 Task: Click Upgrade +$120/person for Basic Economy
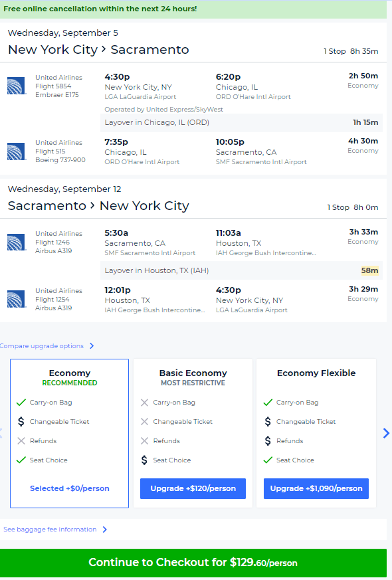193,488
